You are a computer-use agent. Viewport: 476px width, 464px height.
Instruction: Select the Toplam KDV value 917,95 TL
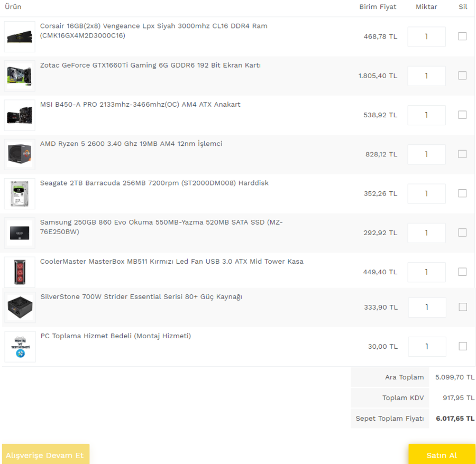[x=459, y=398]
